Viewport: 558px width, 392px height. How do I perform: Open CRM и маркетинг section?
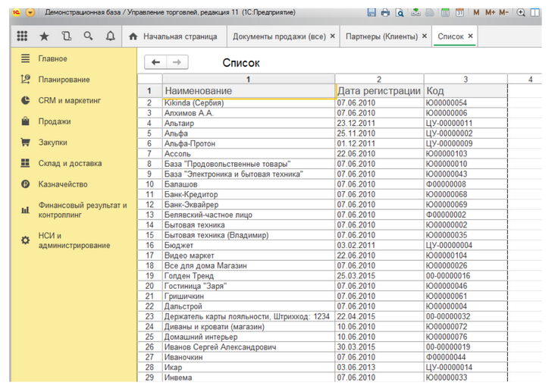(x=70, y=100)
